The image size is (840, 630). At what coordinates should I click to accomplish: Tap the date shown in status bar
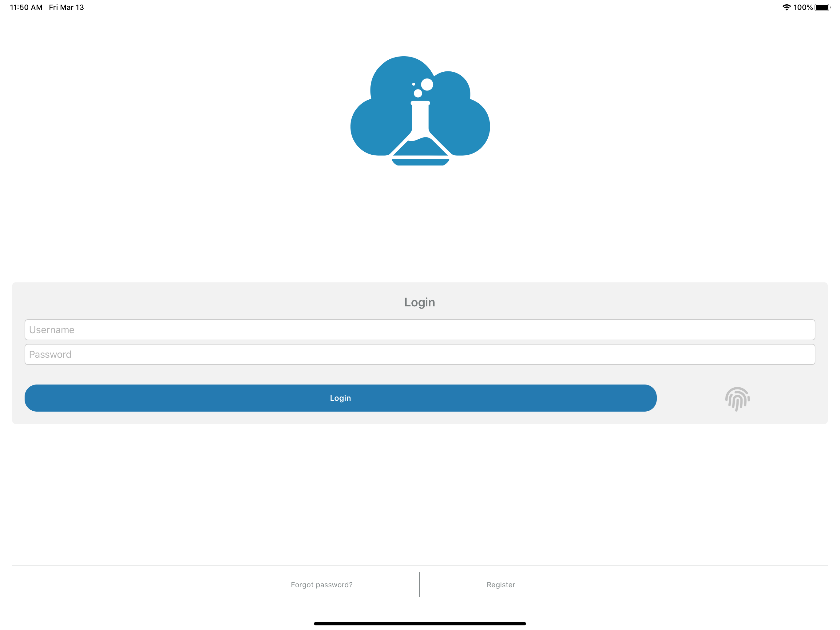click(x=66, y=7)
